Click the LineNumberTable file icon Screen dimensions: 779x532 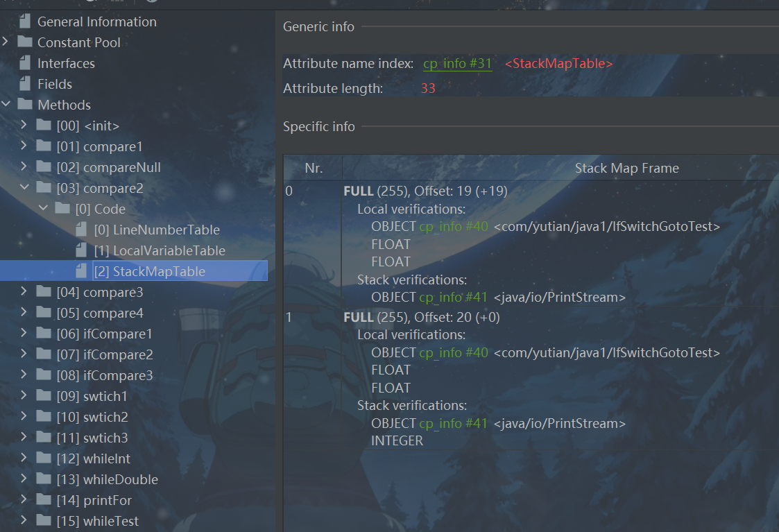coord(82,230)
